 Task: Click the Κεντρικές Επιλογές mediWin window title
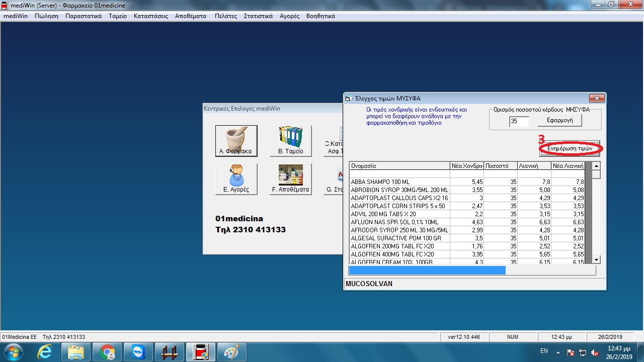(242, 109)
